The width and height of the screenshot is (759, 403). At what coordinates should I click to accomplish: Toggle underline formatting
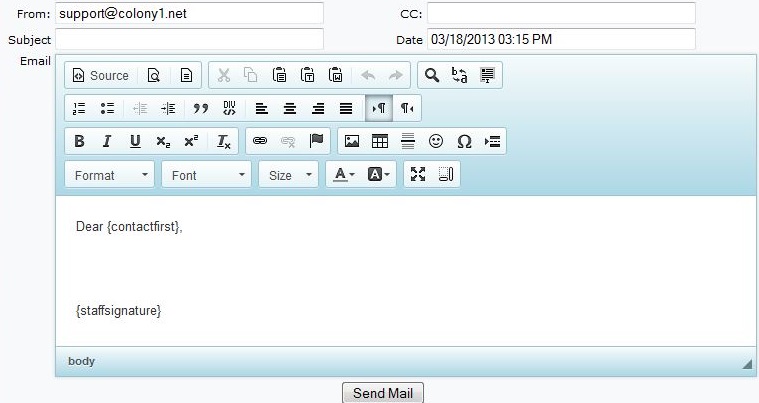(x=135, y=141)
